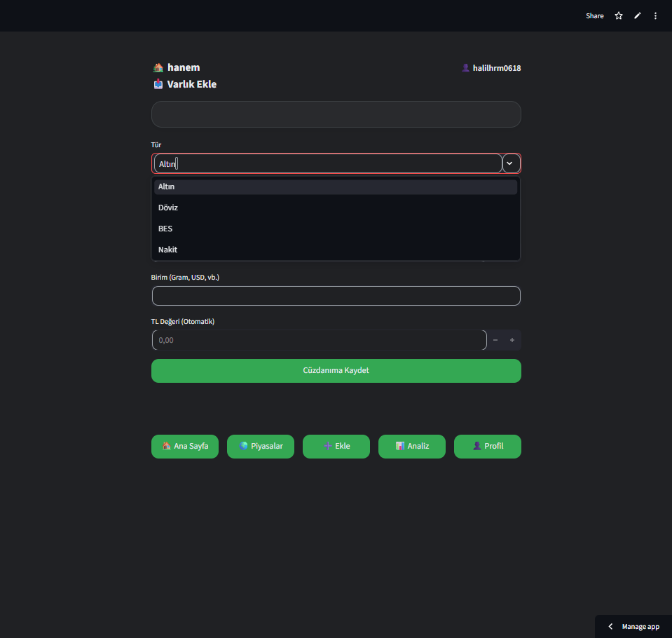Viewport: 672px width, 638px height.
Task: Click the Ekle navigation button
Action: tap(336, 447)
